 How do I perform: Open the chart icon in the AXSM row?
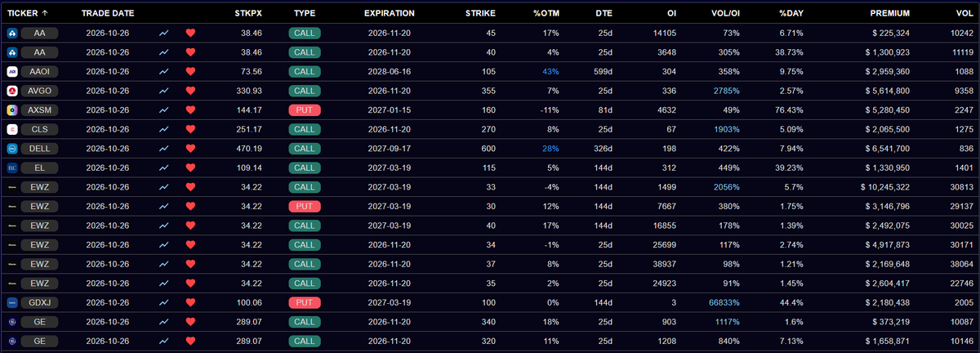tap(166, 109)
